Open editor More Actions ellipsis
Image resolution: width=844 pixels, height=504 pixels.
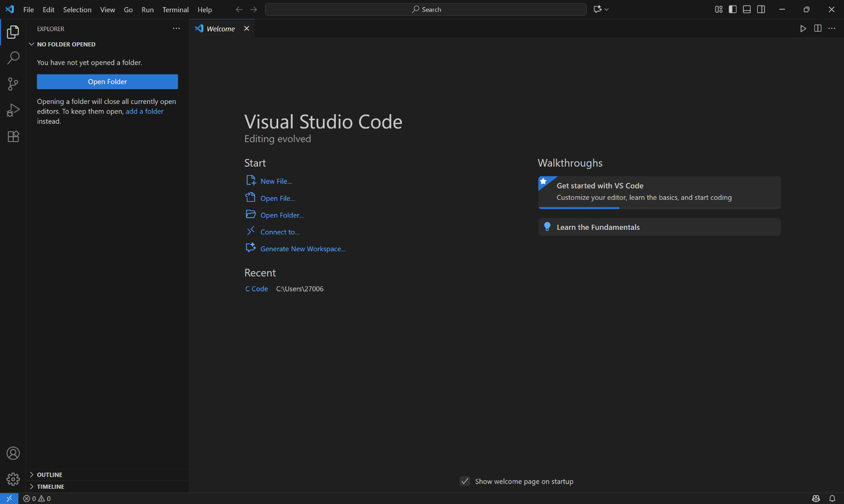click(x=832, y=29)
